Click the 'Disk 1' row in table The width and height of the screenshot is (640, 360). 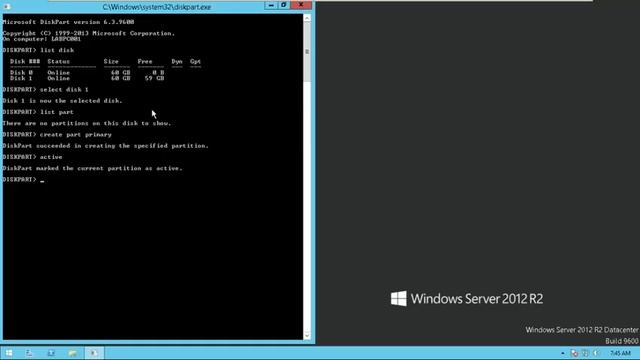coord(87,78)
